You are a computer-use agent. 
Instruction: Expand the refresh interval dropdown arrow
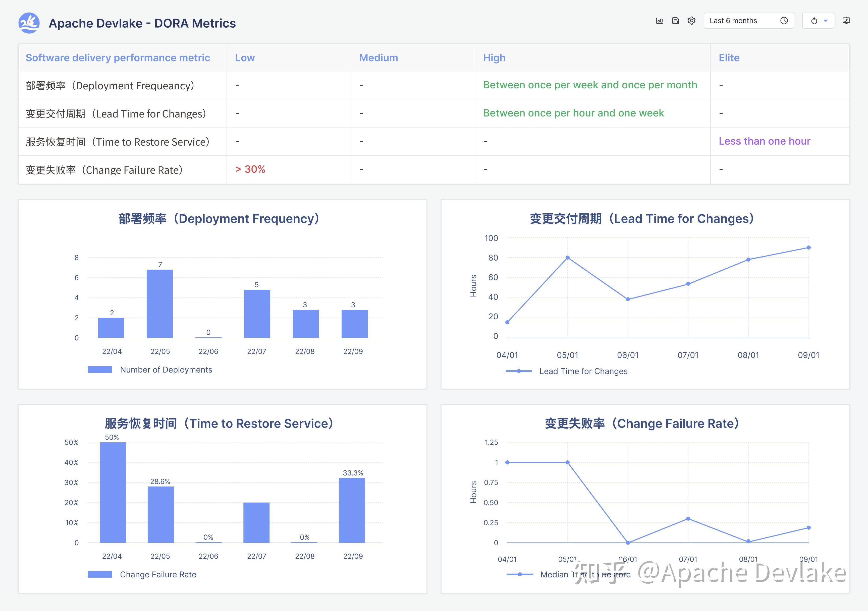826,21
